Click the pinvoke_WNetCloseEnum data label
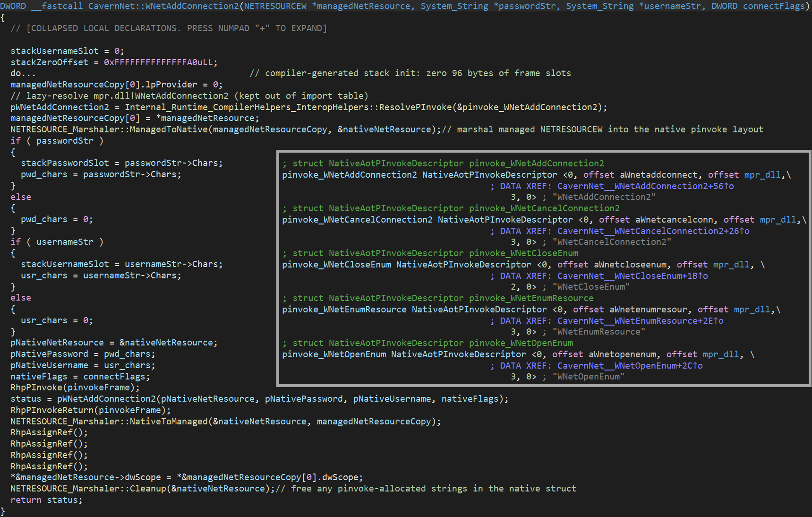Screen dimensions: 812x517 (337, 265)
